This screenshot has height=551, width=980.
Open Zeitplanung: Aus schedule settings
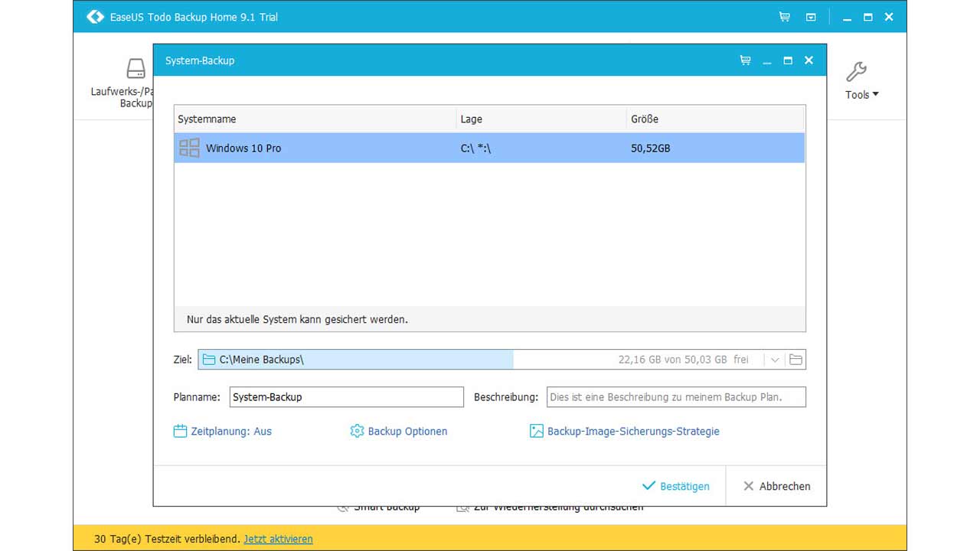coord(223,432)
